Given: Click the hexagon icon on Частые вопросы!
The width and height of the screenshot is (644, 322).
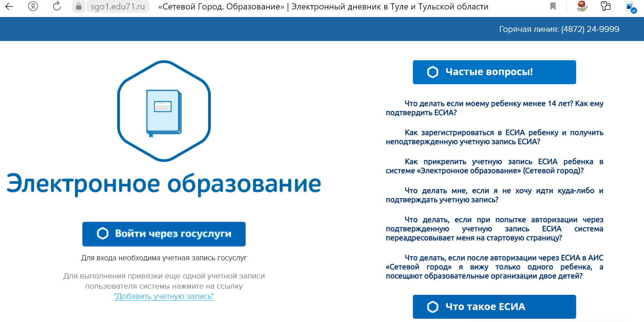Looking at the screenshot, I should pos(432,72).
